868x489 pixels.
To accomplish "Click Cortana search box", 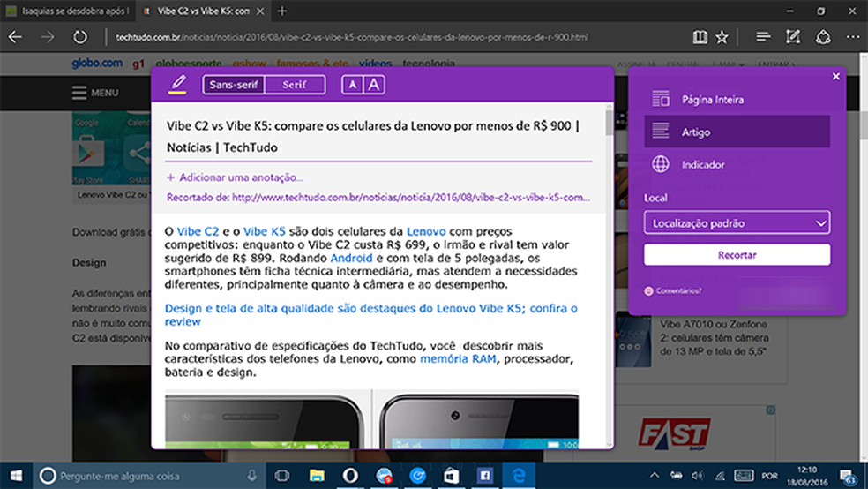I will pyautogui.click(x=149, y=476).
